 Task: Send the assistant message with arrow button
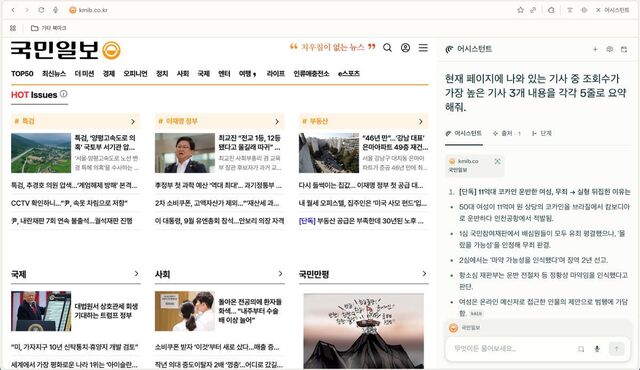(x=617, y=348)
